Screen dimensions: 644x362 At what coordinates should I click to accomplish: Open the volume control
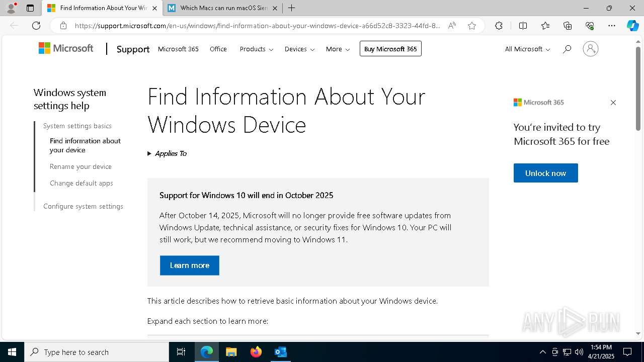click(x=579, y=352)
